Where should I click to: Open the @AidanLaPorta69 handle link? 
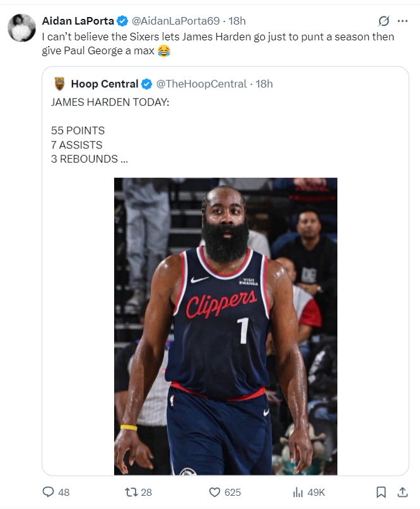[175, 21]
